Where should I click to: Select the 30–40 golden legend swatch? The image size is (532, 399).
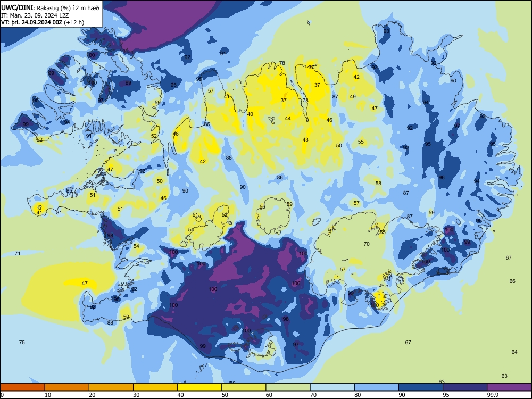pyautogui.click(x=155, y=387)
